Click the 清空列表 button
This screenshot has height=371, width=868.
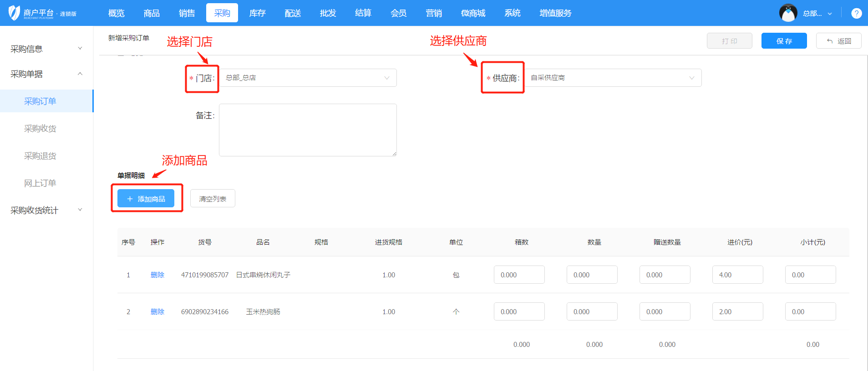coord(213,199)
